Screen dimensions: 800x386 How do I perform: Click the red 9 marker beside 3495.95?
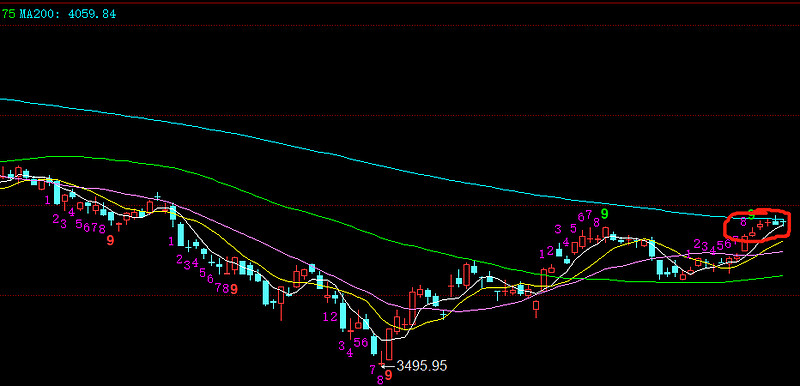(388, 376)
